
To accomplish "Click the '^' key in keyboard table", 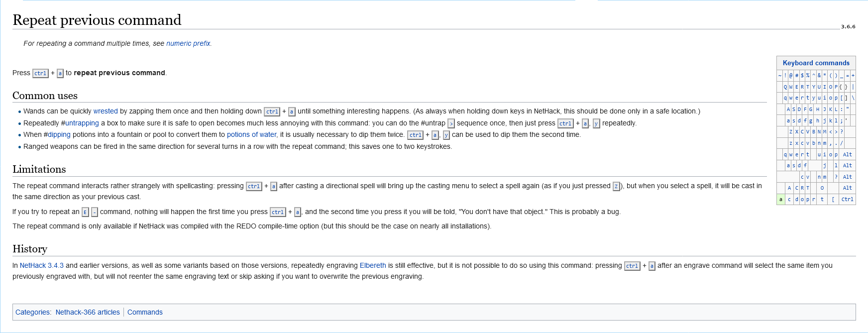I will (x=814, y=76).
